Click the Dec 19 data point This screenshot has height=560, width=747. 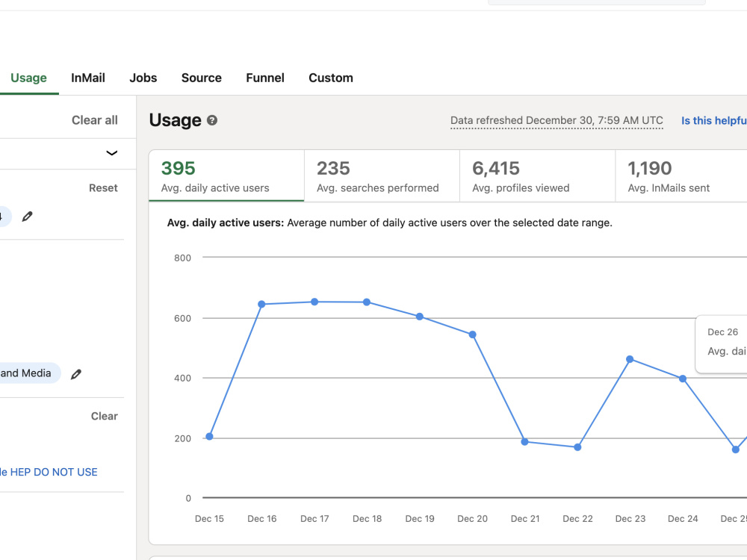(x=420, y=316)
